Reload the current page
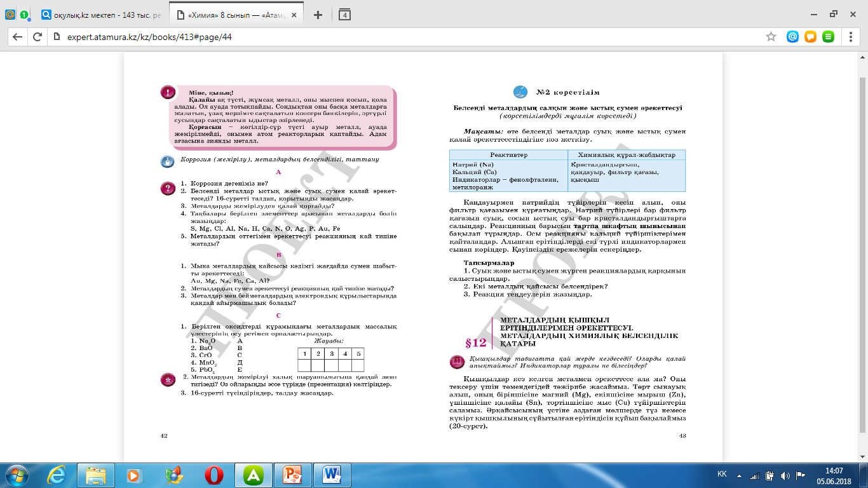868x488 pixels. [x=37, y=37]
